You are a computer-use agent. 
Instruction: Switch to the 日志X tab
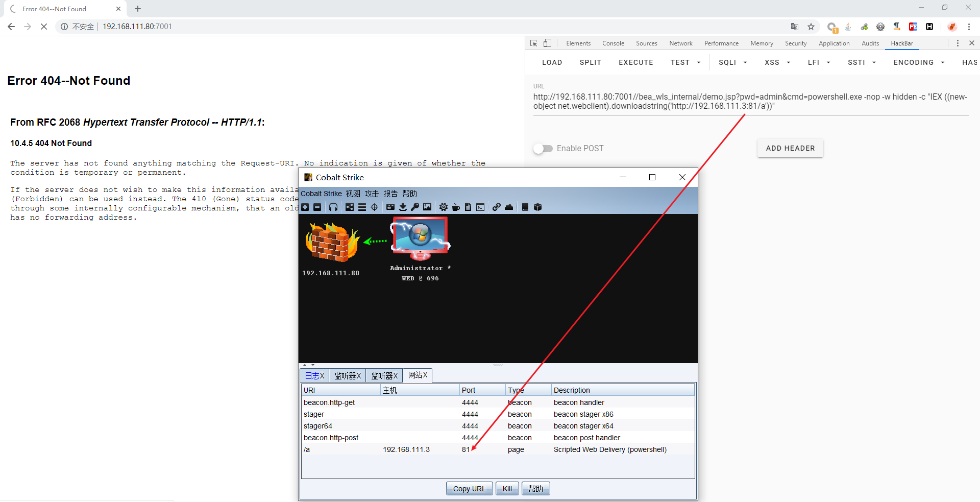click(314, 376)
